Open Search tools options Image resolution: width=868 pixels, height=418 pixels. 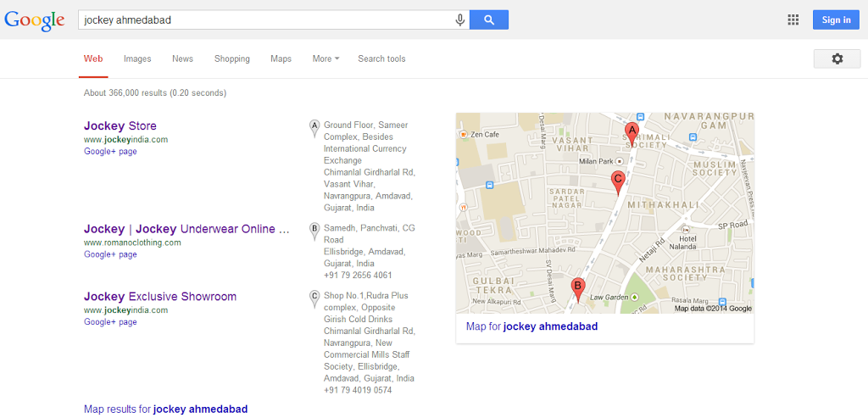click(x=381, y=59)
